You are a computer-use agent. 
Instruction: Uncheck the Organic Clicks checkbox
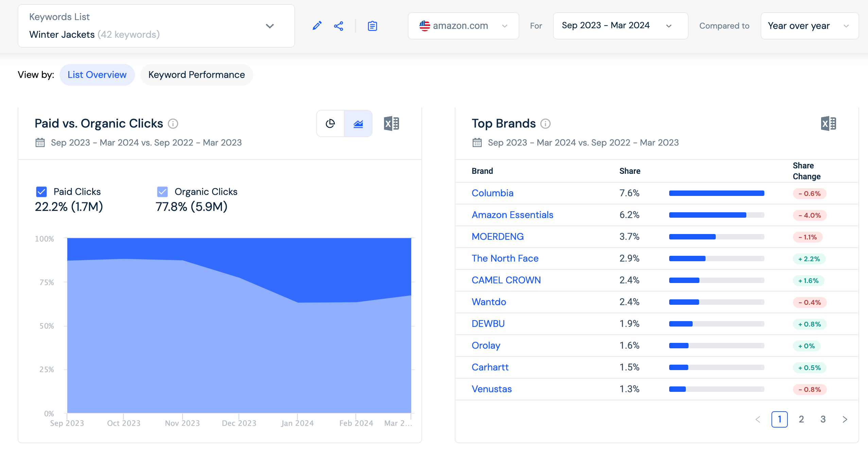click(162, 192)
